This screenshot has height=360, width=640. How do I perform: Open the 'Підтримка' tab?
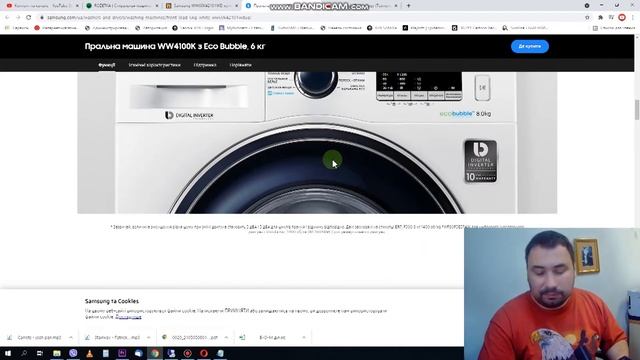205,65
